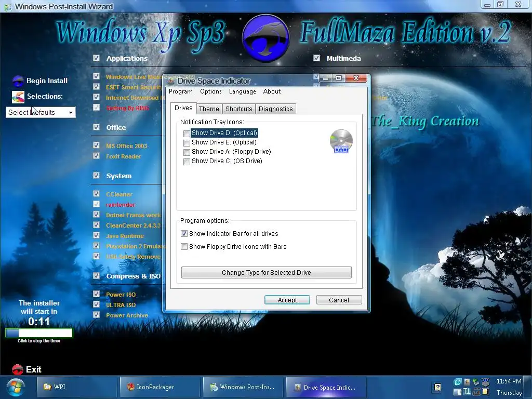Select the Drives tab
This screenshot has height=399, width=532.
click(183, 108)
